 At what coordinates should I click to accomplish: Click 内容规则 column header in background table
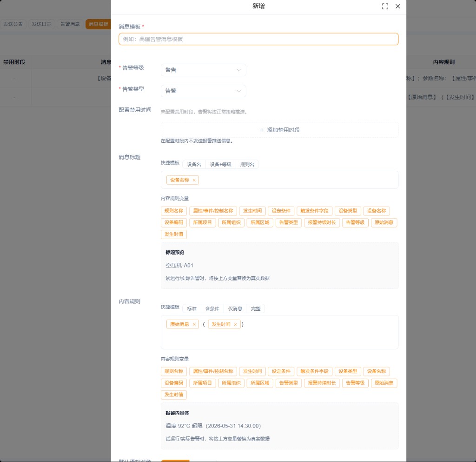tap(444, 62)
